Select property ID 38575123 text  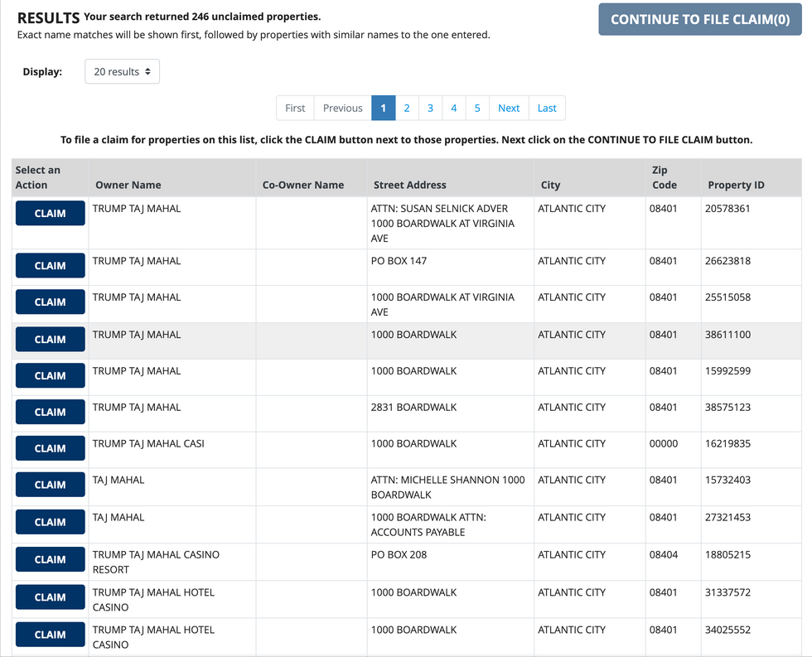click(727, 408)
